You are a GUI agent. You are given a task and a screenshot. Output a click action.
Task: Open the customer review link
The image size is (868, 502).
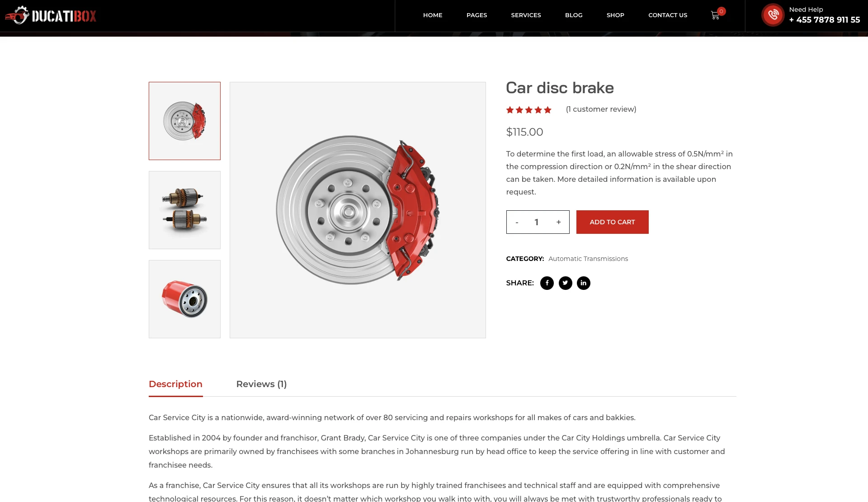pos(601,109)
